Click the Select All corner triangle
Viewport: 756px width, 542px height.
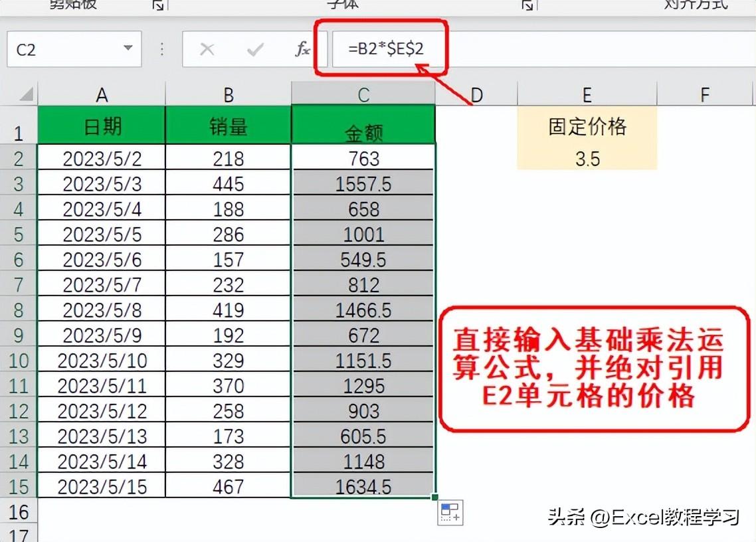coord(26,94)
